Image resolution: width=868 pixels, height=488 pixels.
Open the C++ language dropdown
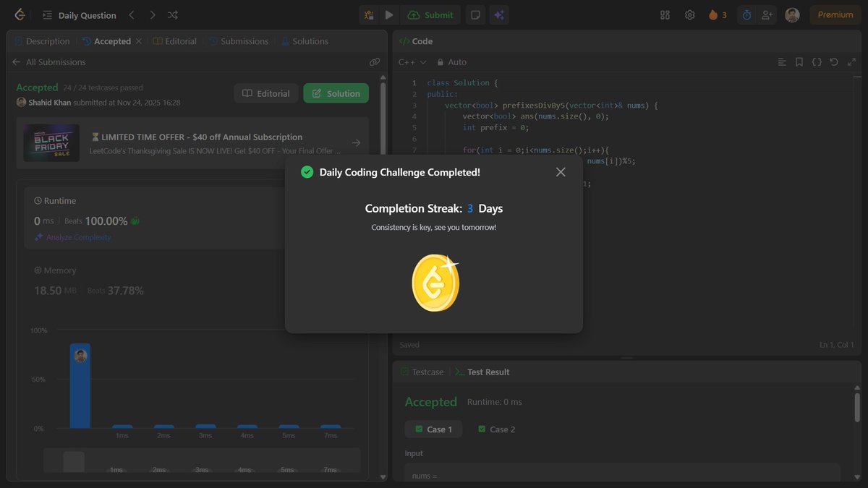point(412,62)
